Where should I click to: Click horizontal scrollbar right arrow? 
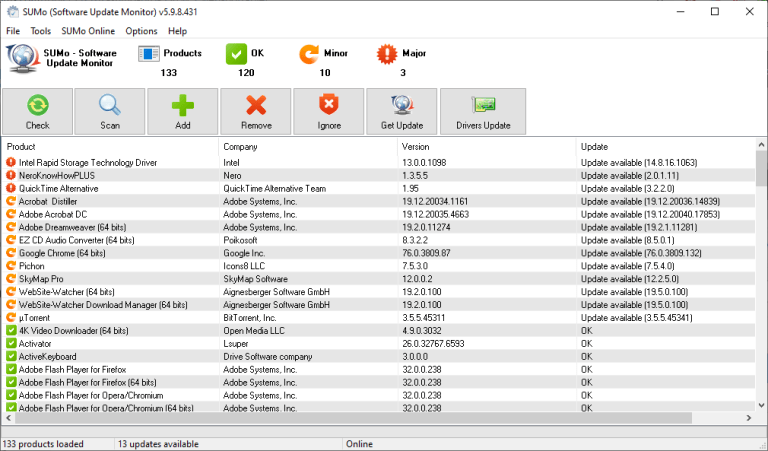749,418
